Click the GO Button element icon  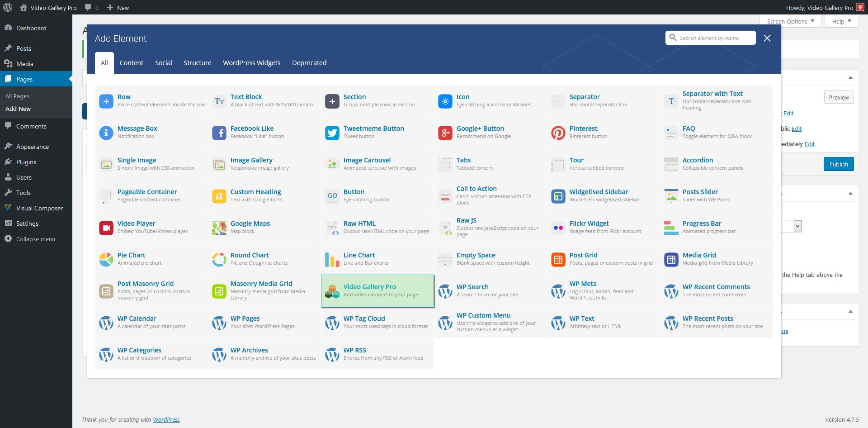[332, 196]
